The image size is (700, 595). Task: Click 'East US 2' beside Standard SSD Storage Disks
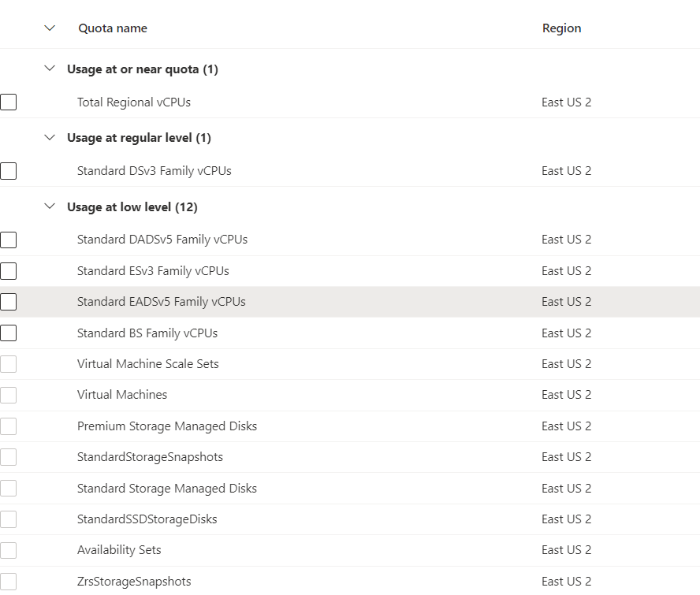pos(566,519)
